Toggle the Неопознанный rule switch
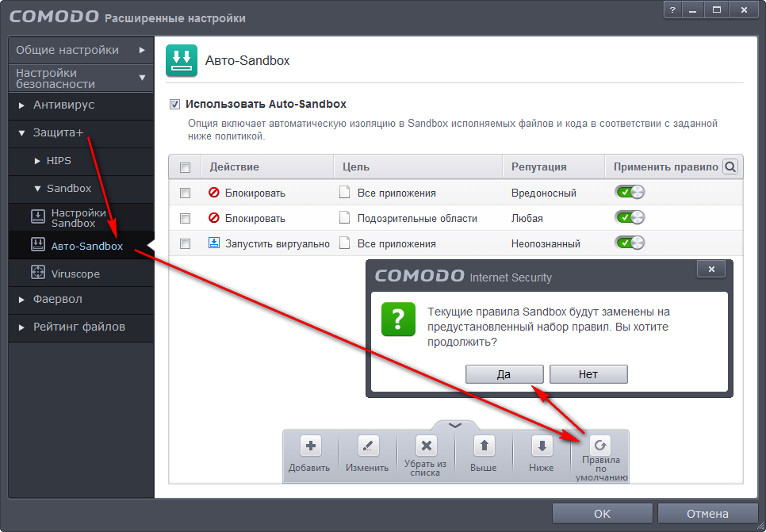Viewport: 766px width, 532px height. pyautogui.click(x=630, y=243)
